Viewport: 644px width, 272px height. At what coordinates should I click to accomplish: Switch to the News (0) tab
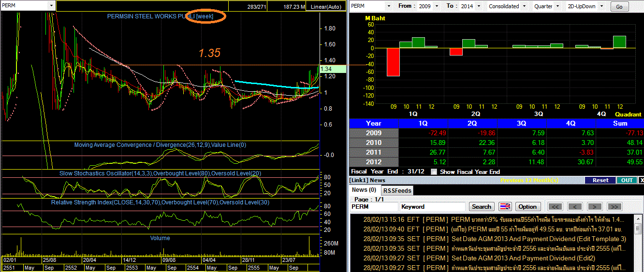point(364,190)
